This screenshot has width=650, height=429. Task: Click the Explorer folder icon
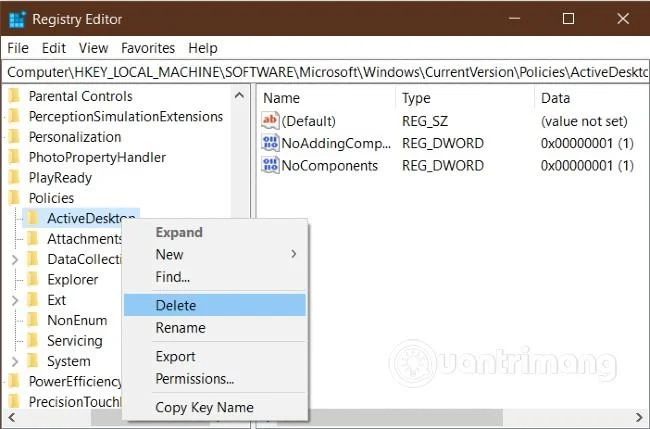[x=33, y=279]
